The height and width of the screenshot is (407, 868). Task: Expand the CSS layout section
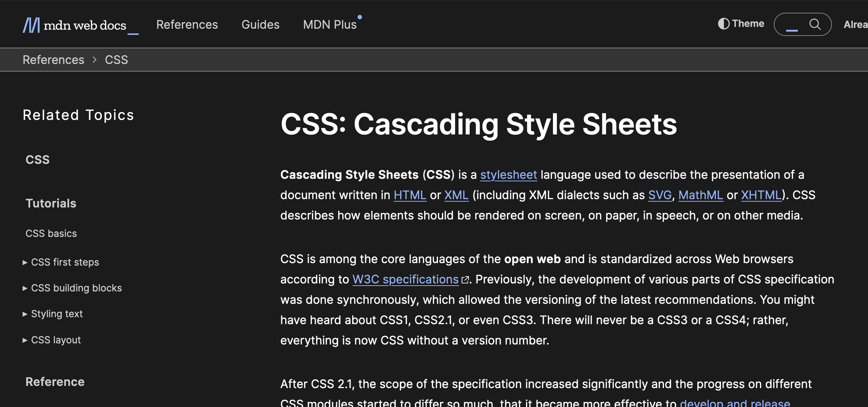(x=56, y=340)
